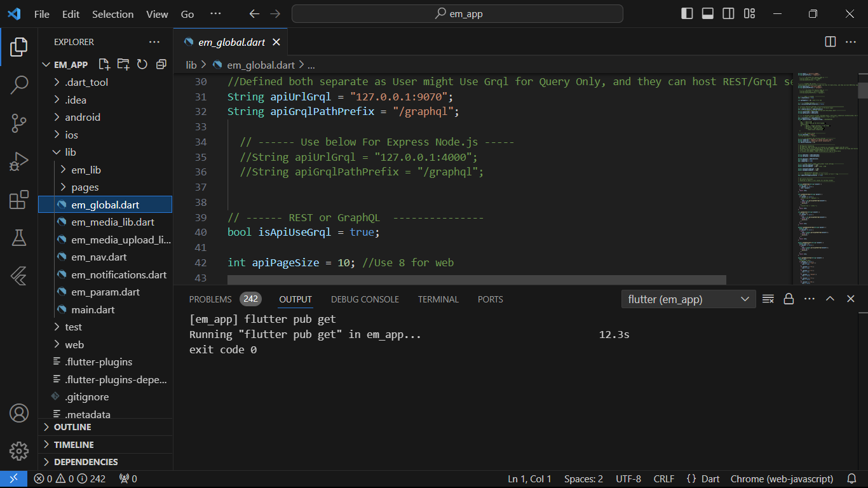Expand the DEPENDENCIES section

[x=105, y=462]
